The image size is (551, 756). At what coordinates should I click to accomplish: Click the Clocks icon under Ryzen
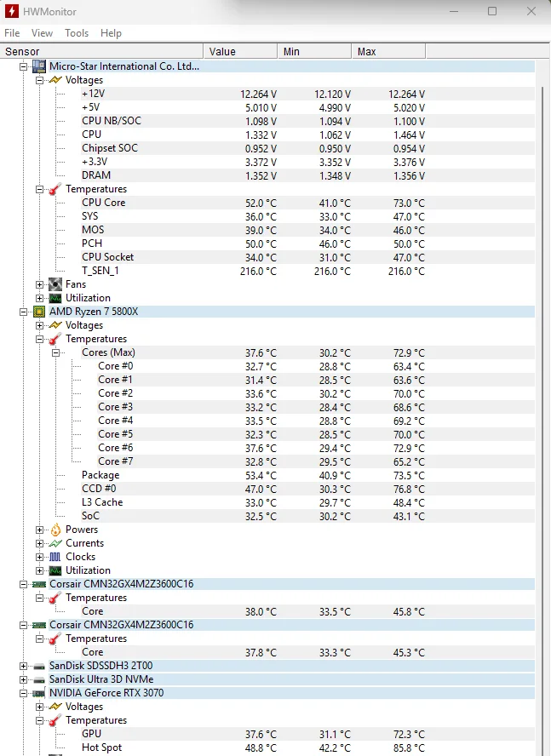(55, 557)
